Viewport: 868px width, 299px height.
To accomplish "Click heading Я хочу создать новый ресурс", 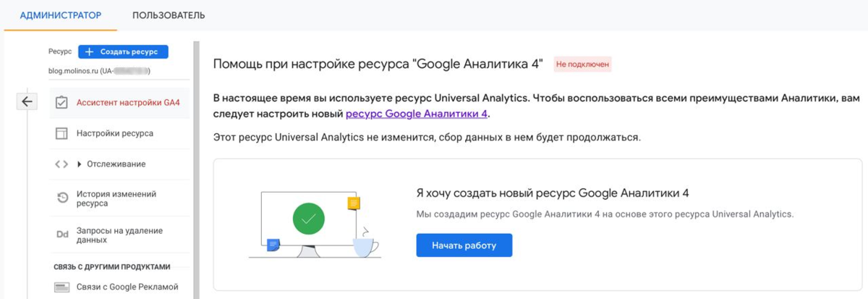I will tap(553, 193).
